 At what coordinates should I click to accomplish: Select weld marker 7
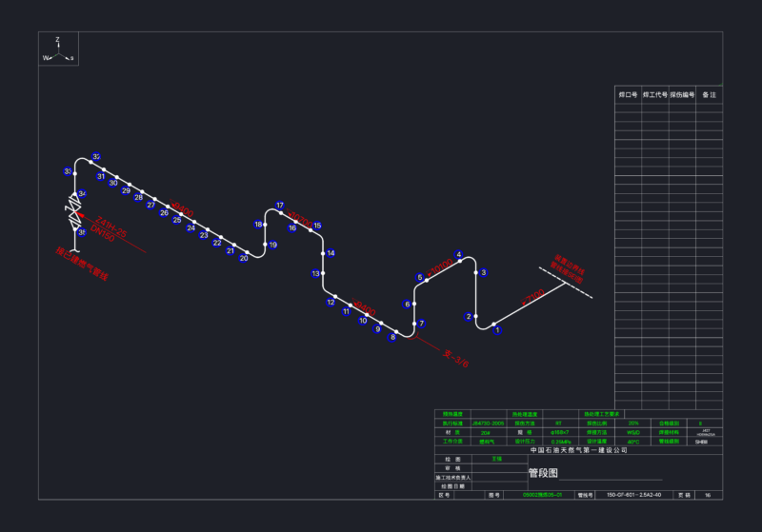(421, 324)
